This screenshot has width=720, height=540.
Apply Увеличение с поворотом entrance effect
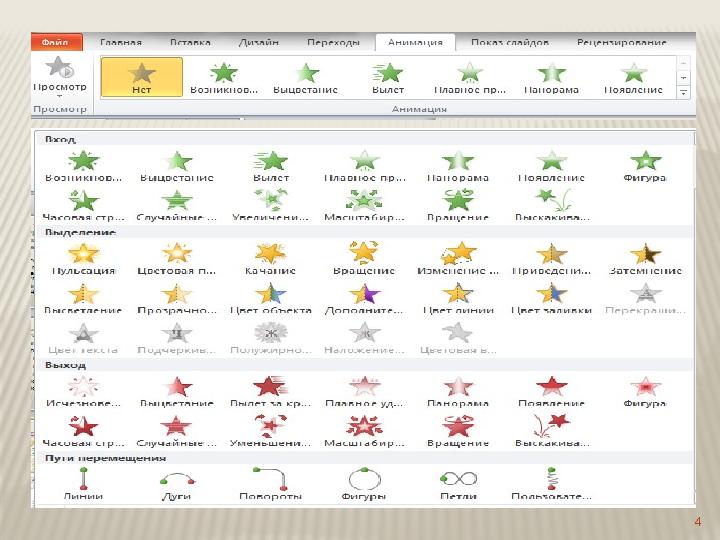pos(270,206)
